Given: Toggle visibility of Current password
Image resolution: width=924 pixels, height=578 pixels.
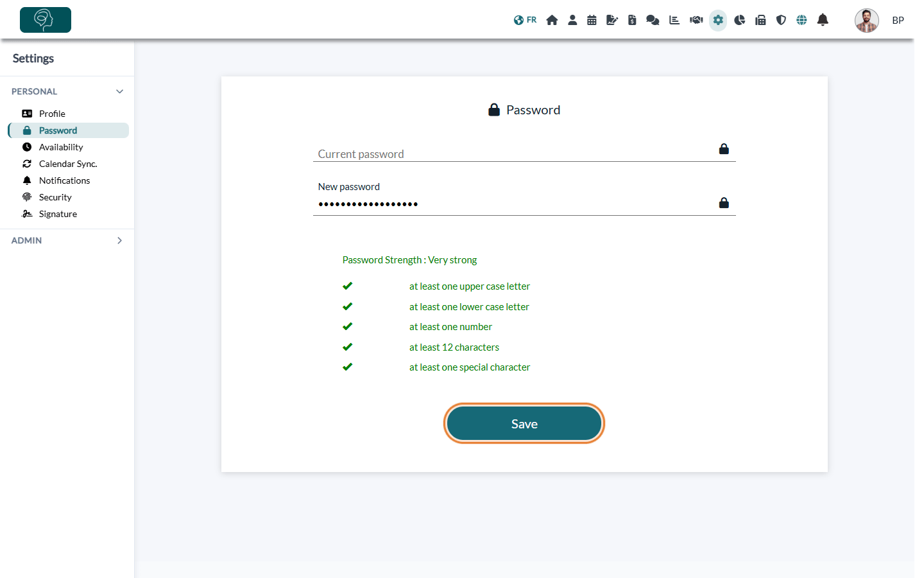Looking at the screenshot, I should coord(724,149).
